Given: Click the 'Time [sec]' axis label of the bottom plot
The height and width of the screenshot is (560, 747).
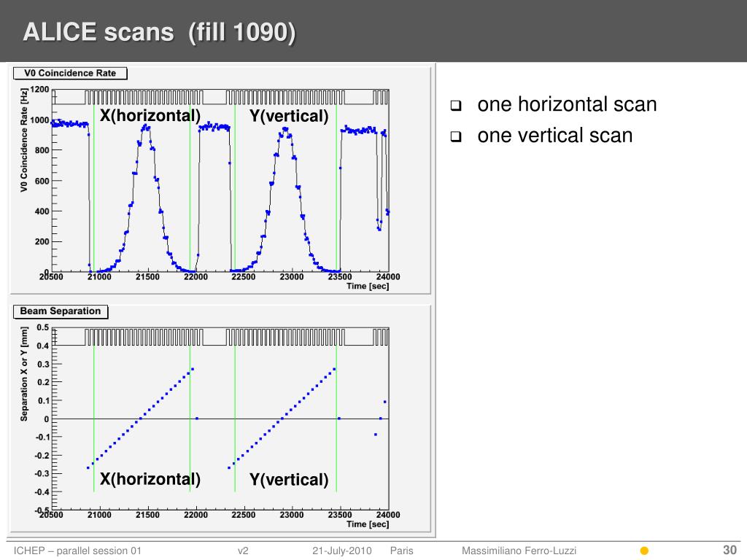Looking at the screenshot, I should point(368,524).
